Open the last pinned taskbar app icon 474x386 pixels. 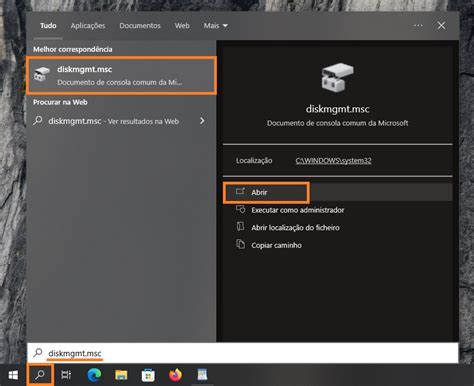[x=202, y=375]
